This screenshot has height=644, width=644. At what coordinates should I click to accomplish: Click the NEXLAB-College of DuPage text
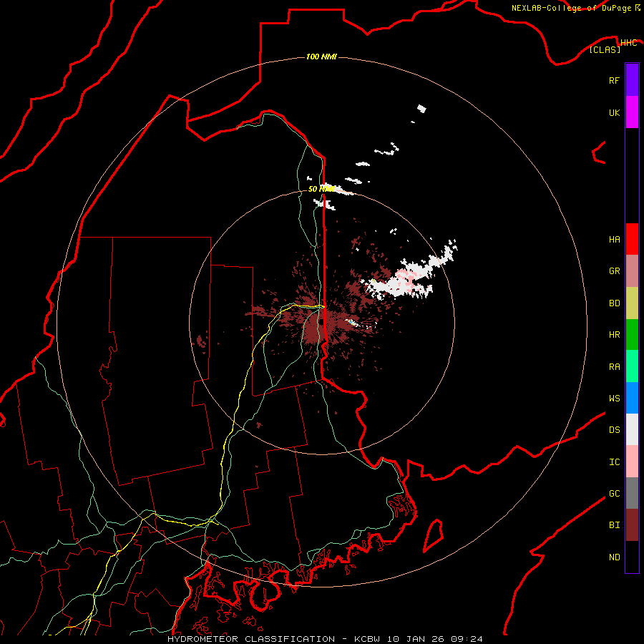[x=571, y=8]
